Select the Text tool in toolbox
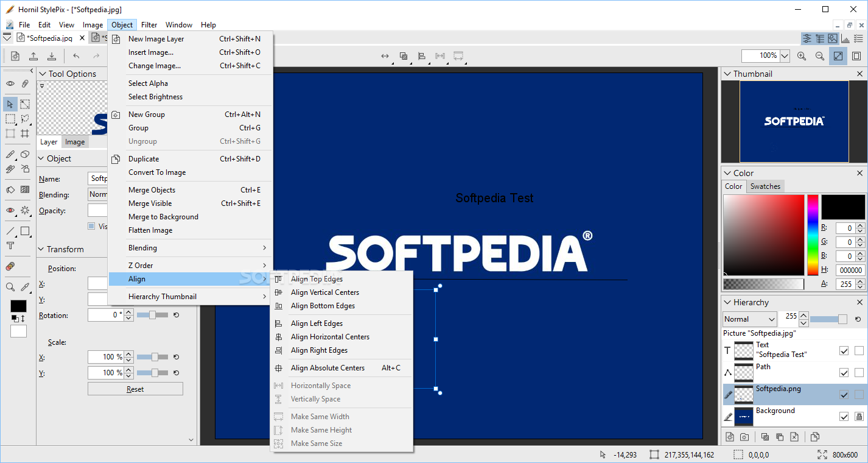This screenshot has width=868, height=463. tap(10, 246)
